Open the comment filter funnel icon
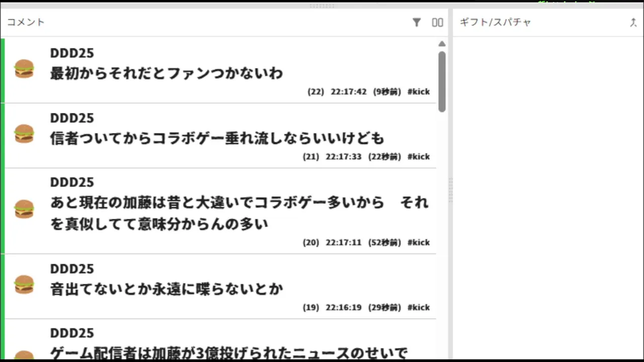Image resolution: width=644 pixels, height=362 pixels. (x=417, y=22)
